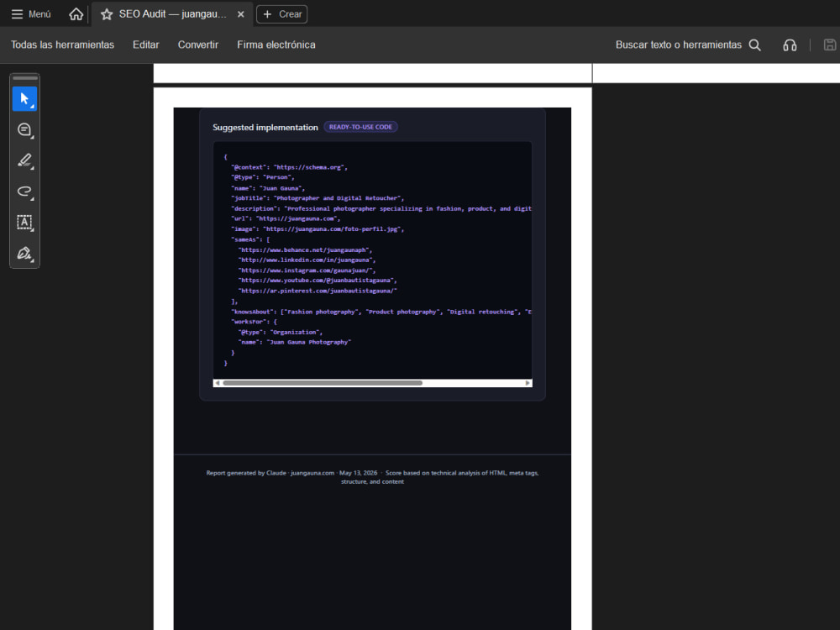Click the Juan Gauna Photography line
The image size is (840, 630).
click(295, 343)
